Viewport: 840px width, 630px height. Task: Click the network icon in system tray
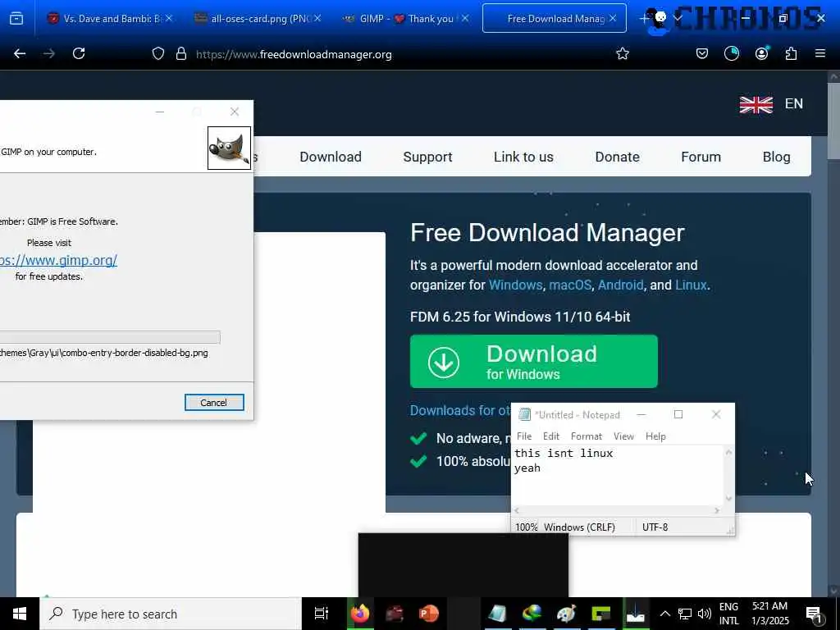(685, 614)
